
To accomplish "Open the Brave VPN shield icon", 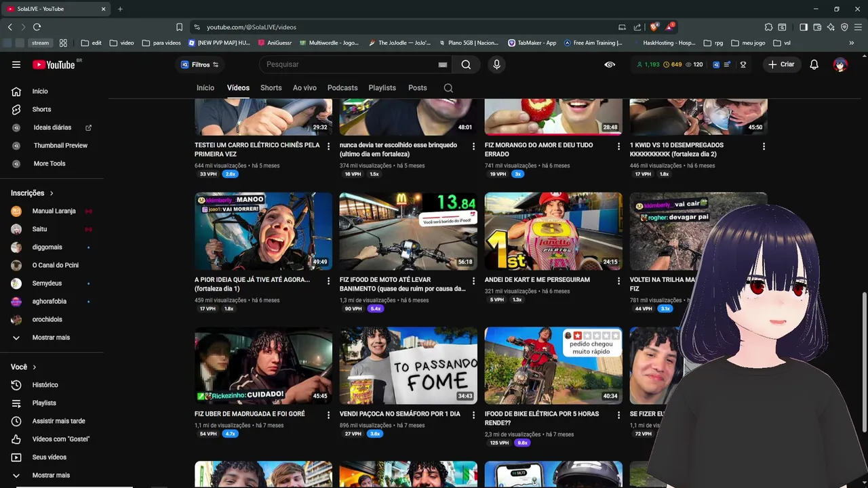I will point(844,27).
